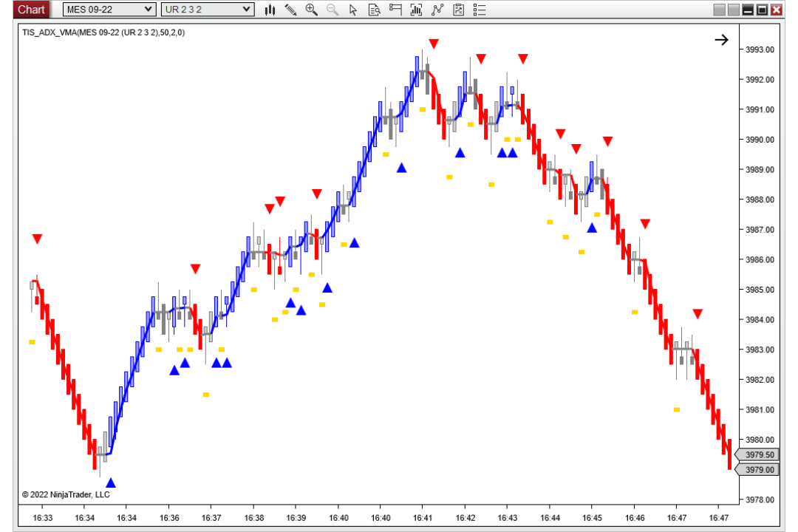Activate the zoom in magnifier tool
The width and height of the screenshot is (798, 532).
tap(312, 10)
